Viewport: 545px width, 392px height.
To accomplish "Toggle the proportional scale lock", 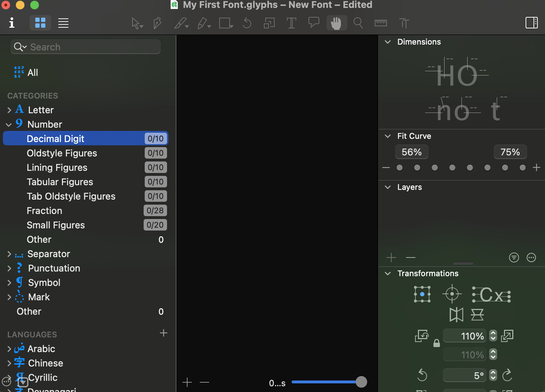I will pos(436,343).
